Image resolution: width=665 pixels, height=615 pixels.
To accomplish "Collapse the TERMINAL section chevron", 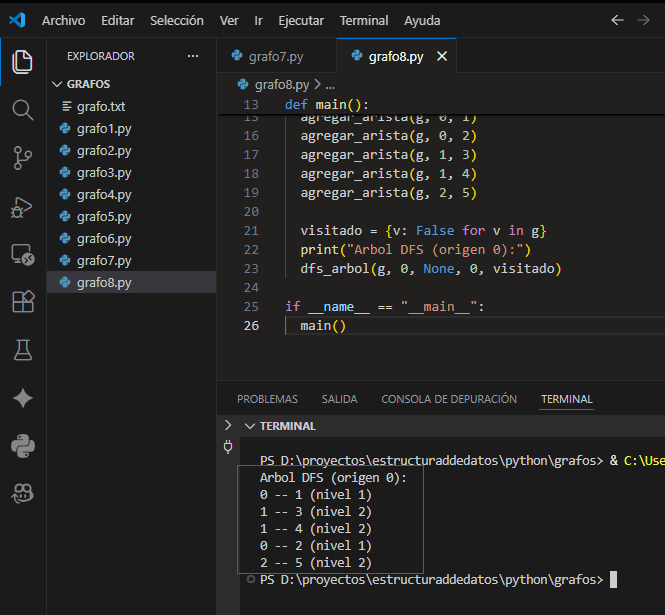I will (x=249, y=426).
